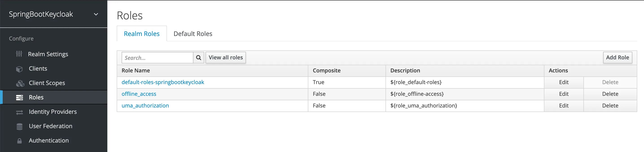Click the Realm Settings sliders icon

19,54
